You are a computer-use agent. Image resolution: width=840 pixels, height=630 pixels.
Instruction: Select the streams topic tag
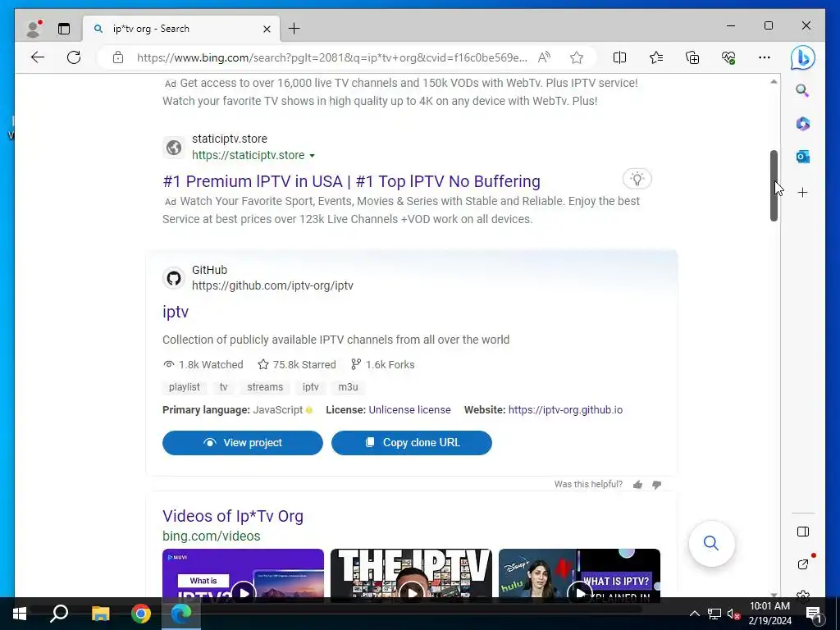point(265,387)
